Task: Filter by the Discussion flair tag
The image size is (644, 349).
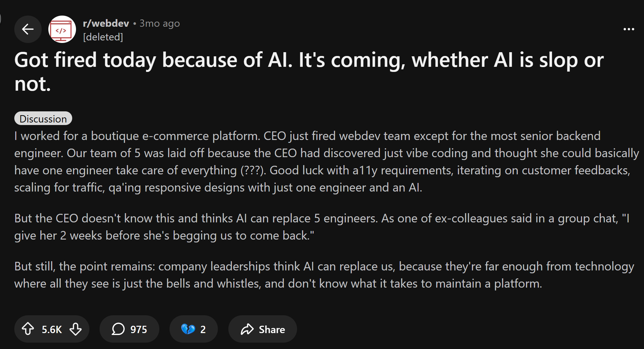Action: click(x=43, y=119)
